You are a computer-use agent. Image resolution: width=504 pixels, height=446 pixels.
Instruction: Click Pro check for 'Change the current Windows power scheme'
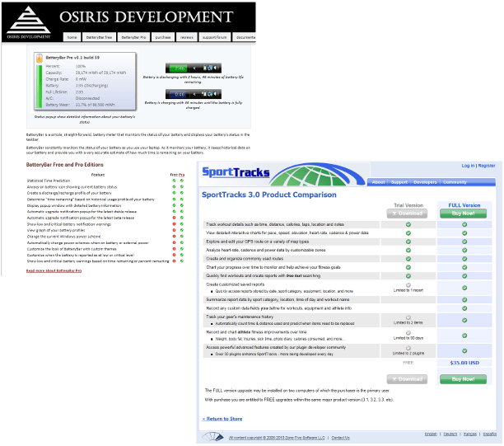tap(182, 237)
